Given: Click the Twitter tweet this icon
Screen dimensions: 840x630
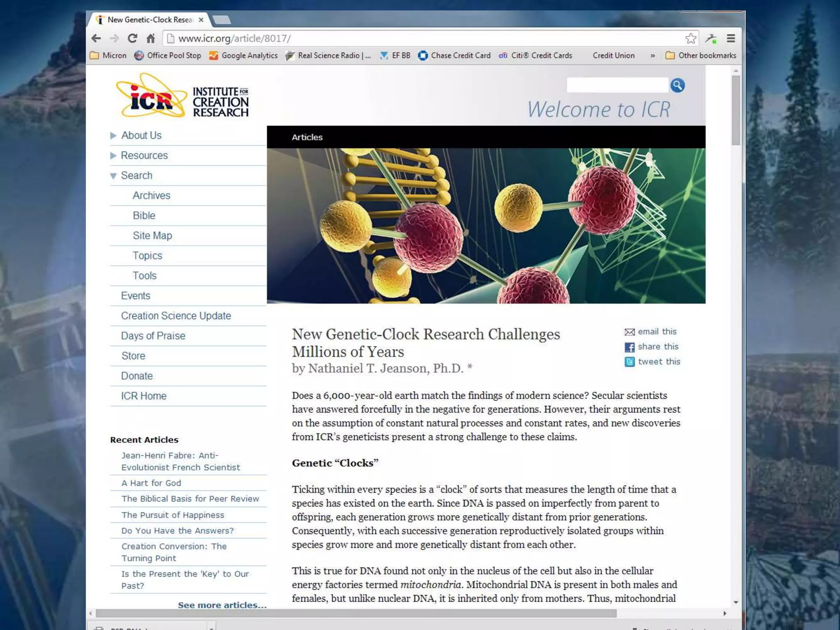Looking at the screenshot, I should pos(629,362).
